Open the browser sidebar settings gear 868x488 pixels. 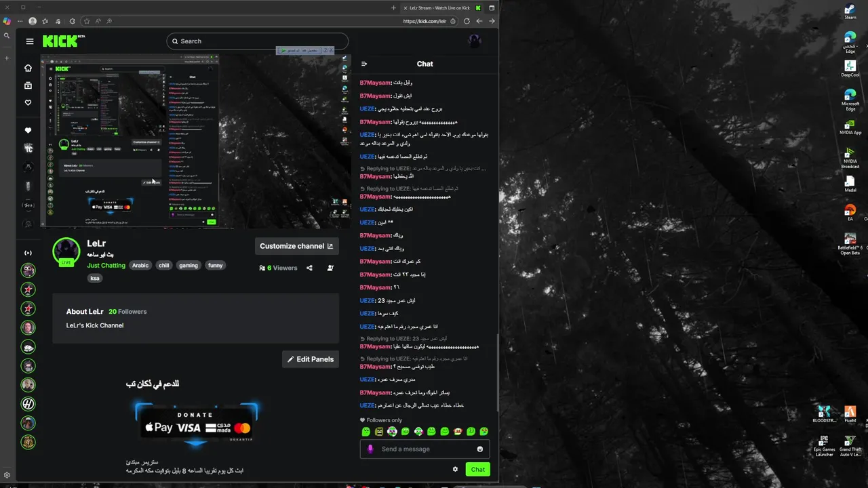click(x=7, y=475)
